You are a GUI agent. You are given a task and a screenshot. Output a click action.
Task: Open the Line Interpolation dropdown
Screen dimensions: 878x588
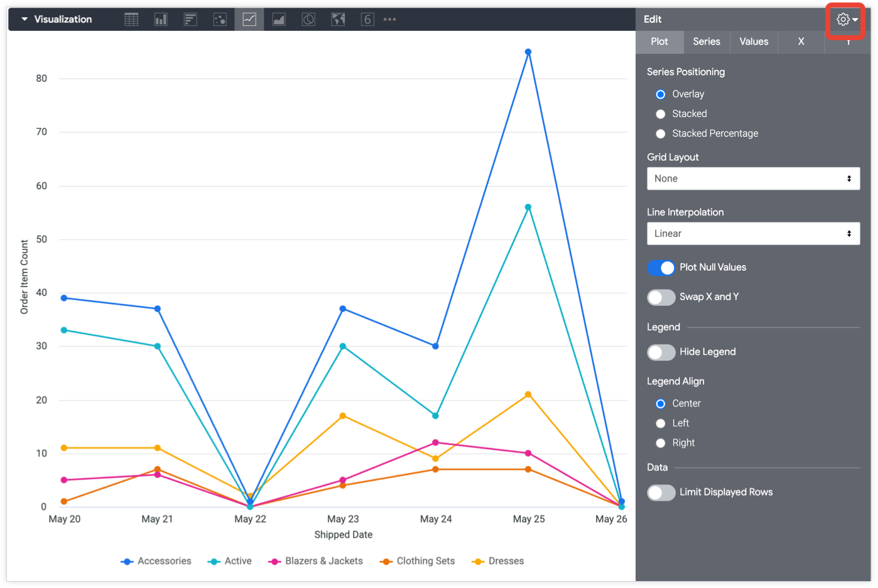753,234
